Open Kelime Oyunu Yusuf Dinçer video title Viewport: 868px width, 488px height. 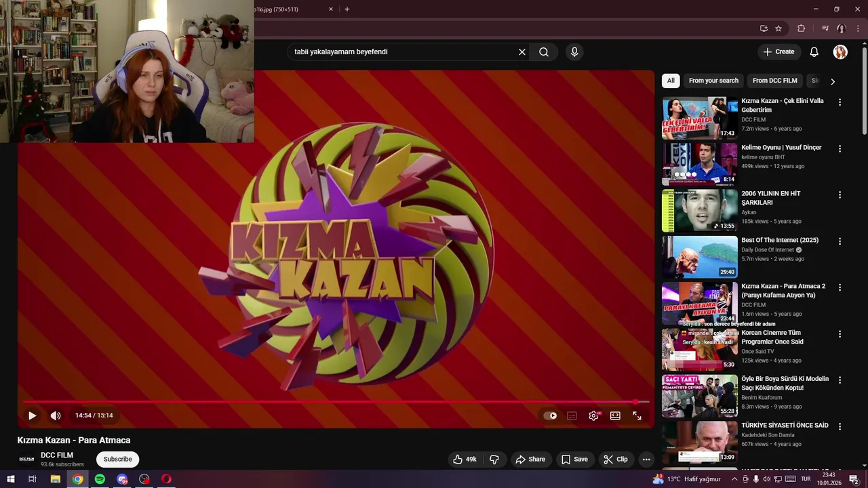(781, 147)
